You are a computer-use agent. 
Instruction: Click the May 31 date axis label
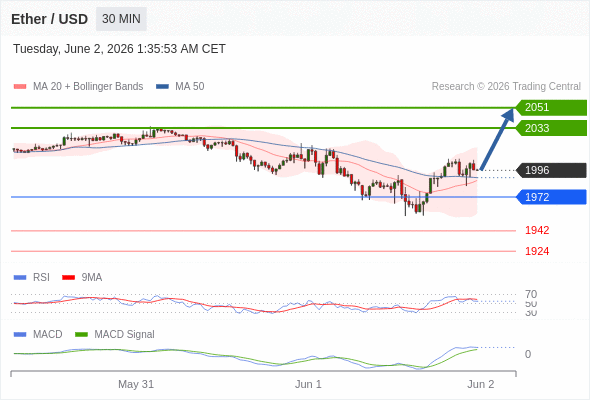pos(136,384)
